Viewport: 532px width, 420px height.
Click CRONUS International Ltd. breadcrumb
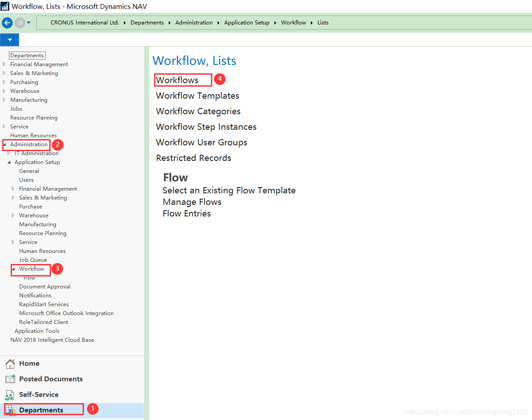pyautogui.click(x=85, y=22)
